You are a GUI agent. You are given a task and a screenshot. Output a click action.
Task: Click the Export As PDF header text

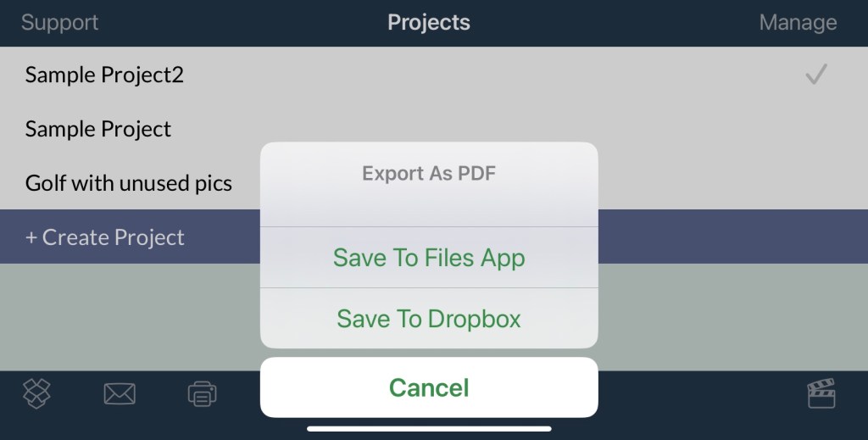(x=429, y=174)
